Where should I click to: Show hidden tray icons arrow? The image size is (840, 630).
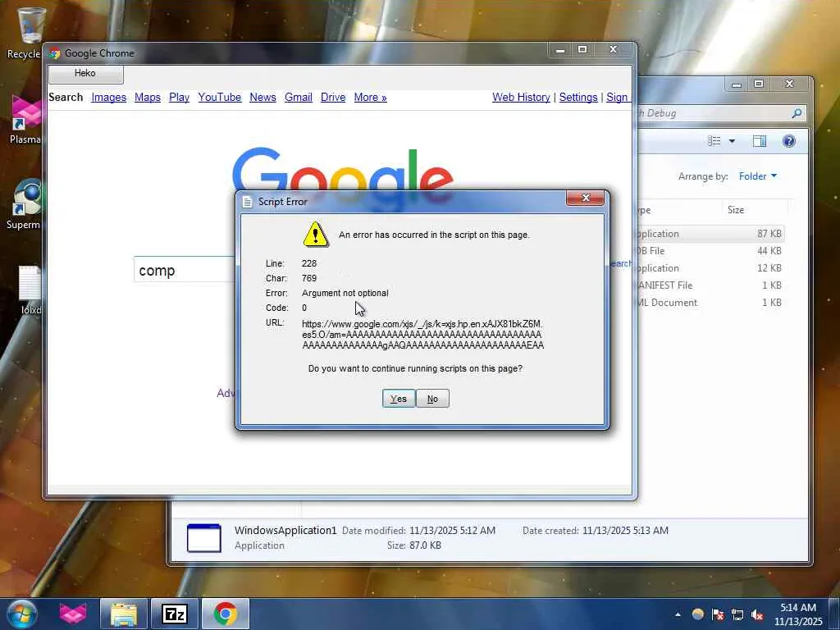pyautogui.click(x=678, y=614)
